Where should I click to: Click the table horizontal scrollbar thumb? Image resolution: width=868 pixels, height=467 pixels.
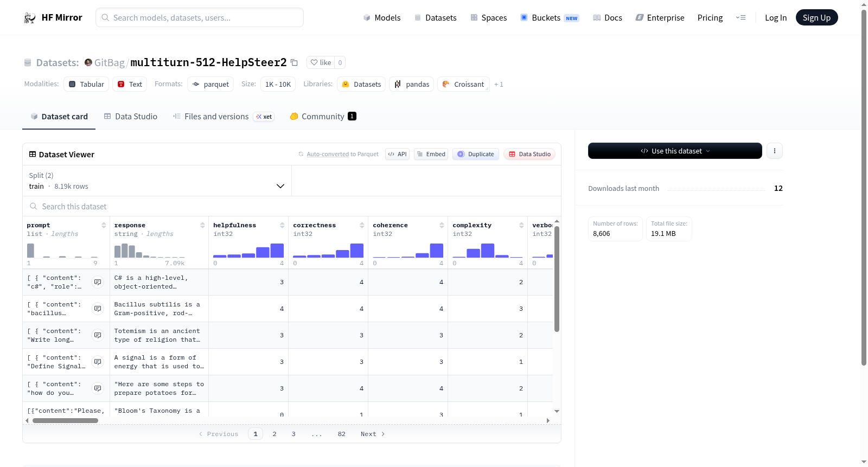click(x=65, y=420)
